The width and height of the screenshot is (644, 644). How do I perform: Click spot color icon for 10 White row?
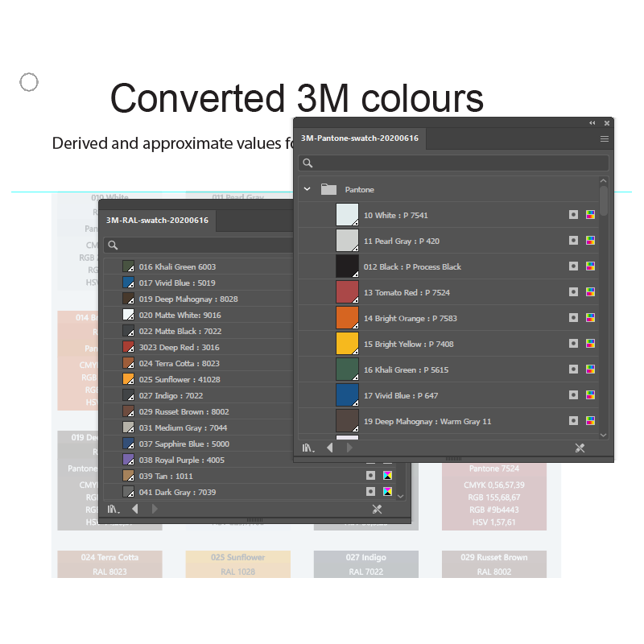[573, 214]
